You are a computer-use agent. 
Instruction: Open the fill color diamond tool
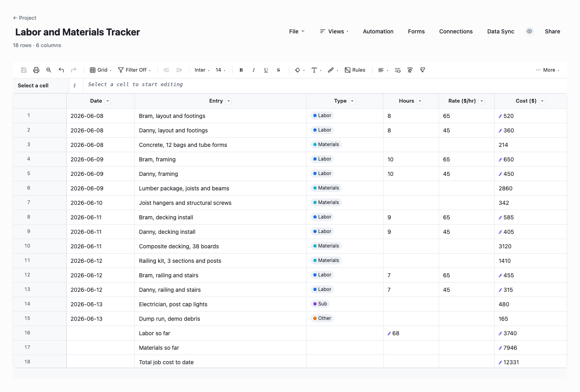pyautogui.click(x=300, y=70)
